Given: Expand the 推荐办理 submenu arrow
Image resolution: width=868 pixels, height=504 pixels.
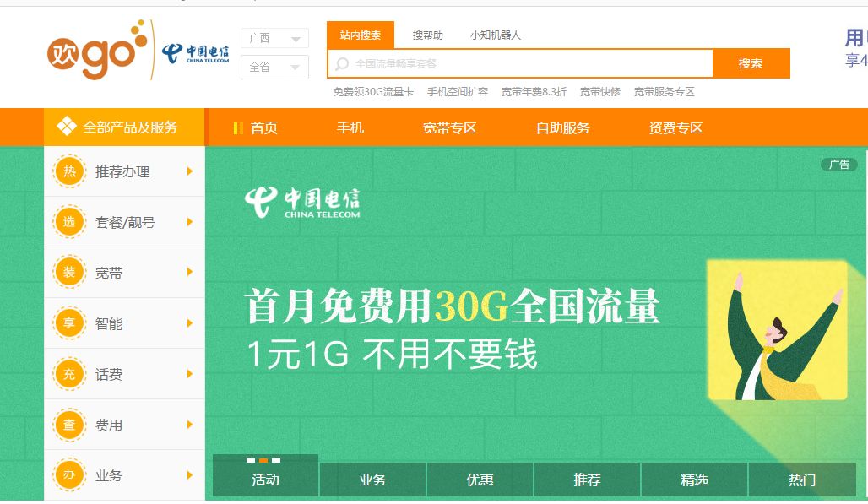Looking at the screenshot, I should click(x=190, y=171).
